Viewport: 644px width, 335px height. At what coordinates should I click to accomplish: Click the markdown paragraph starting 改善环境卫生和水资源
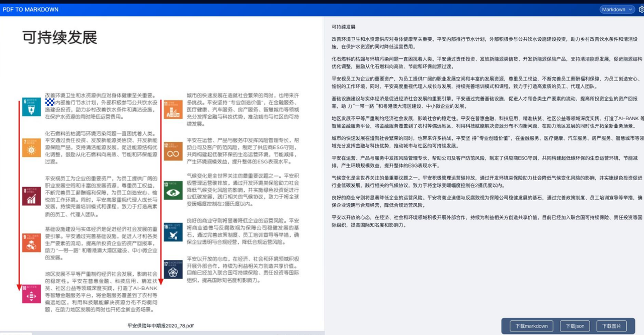tap(486, 43)
